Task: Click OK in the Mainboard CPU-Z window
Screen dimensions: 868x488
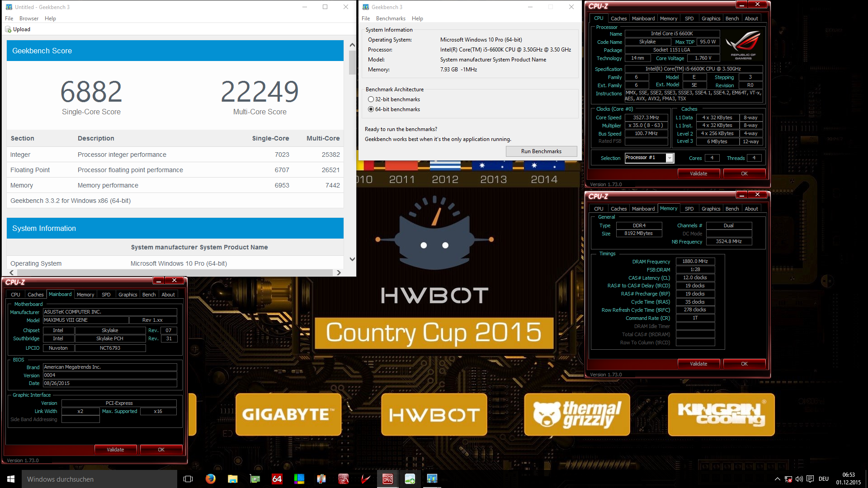Action: click(x=161, y=450)
